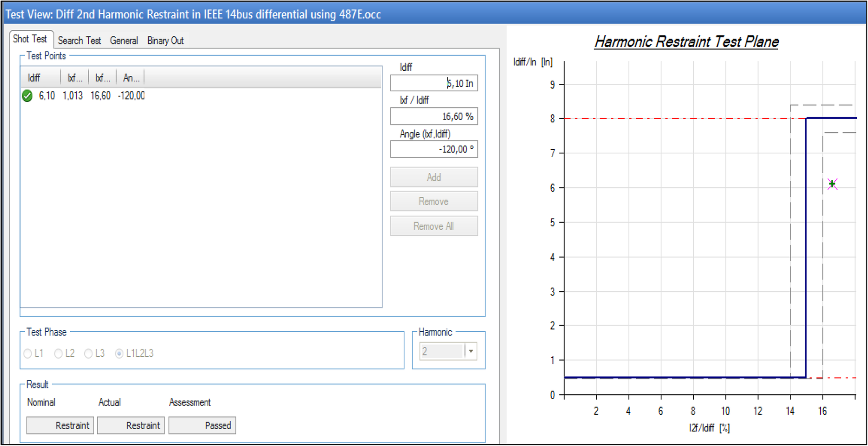This screenshot has width=868, height=446.
Task: Switch to the Binary Out tab
Action: (165, 41)
